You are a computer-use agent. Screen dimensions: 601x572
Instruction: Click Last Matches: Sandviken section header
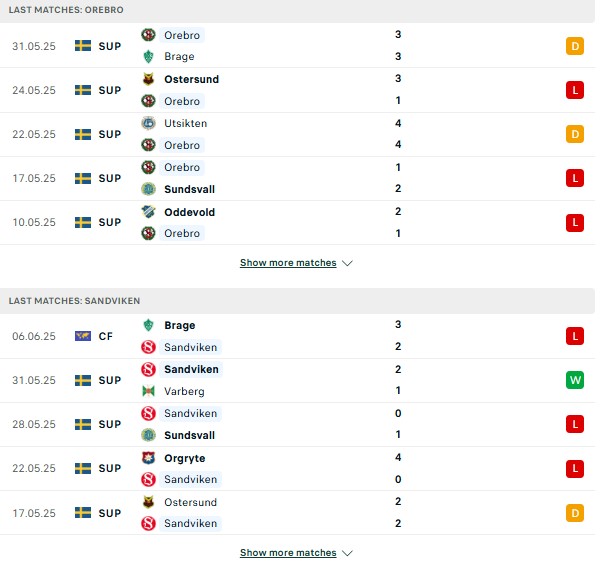tap(297, 301)
